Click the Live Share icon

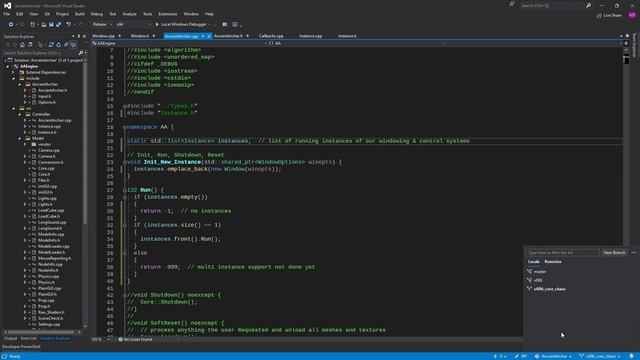coord(599,16)
